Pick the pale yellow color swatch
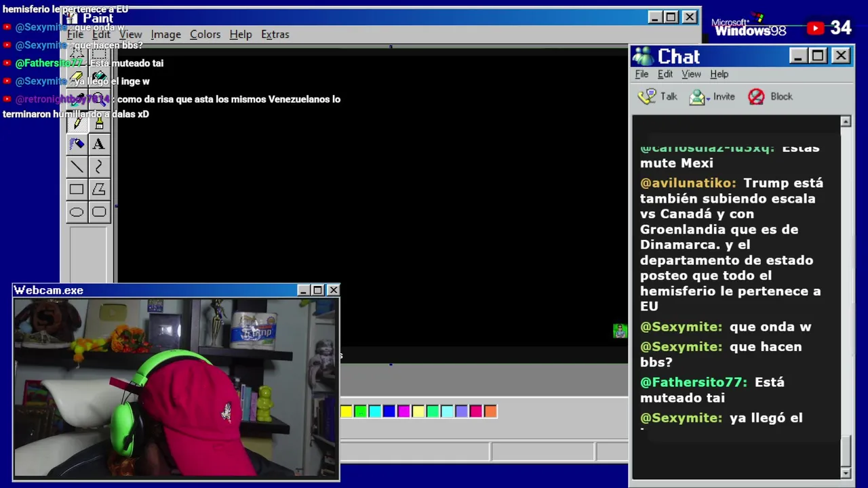The height and width of the screenshot is (488, 868). pyautogui.click(x=418, y=411)
